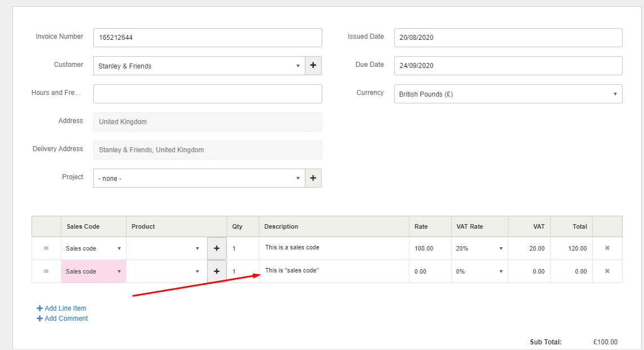Viewport: 644px width, 350px height.
Task: Click the Due Date input field
Action: [x=508, y=66]
